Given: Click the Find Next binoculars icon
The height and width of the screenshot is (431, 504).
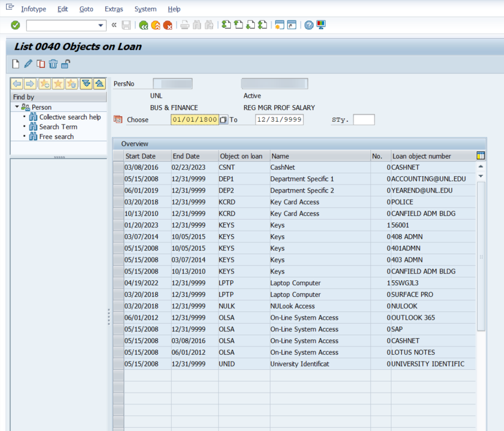Looking at the screenshot, I should (x=209, y=25).
